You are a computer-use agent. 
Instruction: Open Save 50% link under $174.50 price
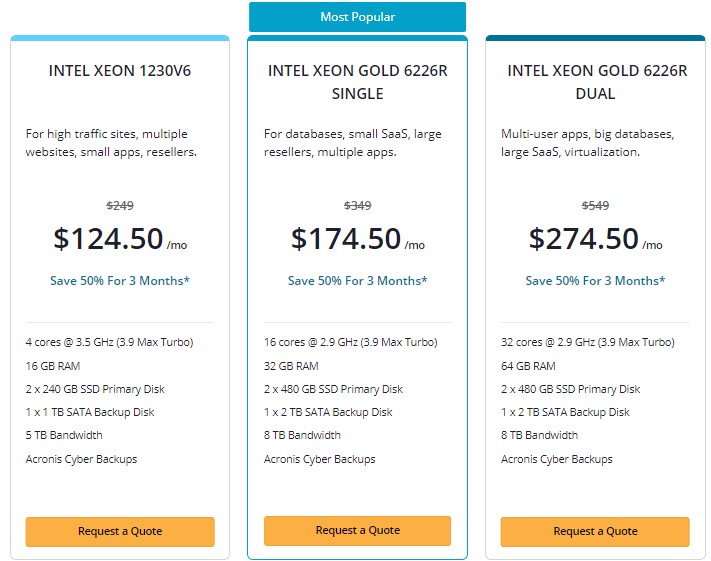pyautogui.click(x=357, y=281)
